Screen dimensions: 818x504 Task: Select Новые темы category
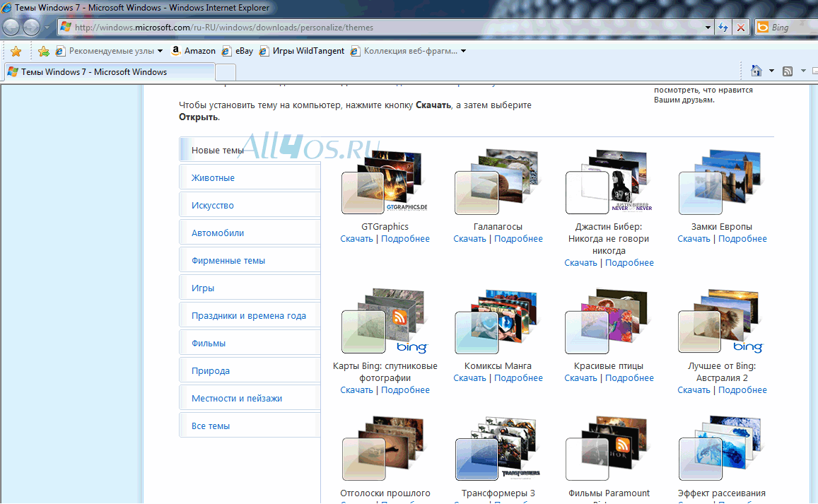(x=250, y=151)
